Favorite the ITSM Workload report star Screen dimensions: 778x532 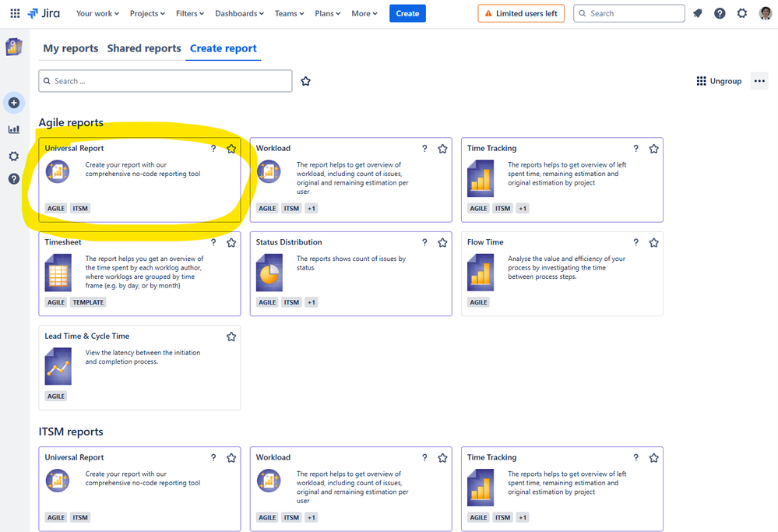(442, 457)
